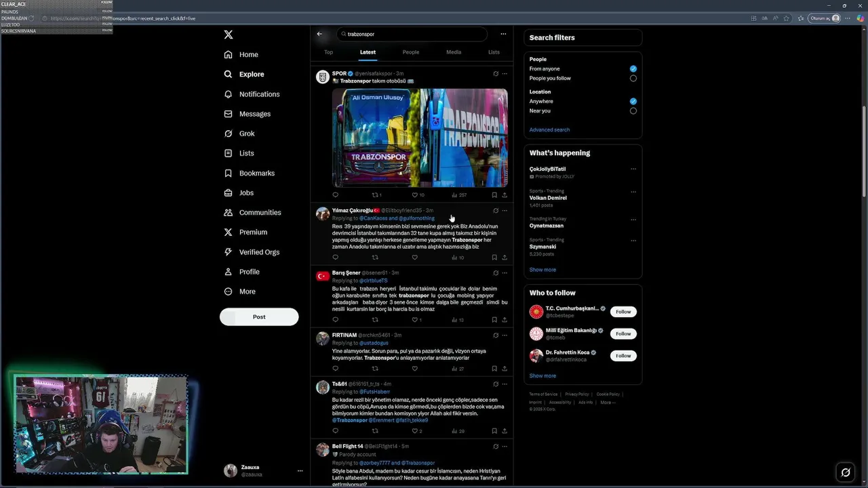The image size is (868, 488).
Task: Open the Trabzonspor team bus left image
Action: [x=376, y=138]
